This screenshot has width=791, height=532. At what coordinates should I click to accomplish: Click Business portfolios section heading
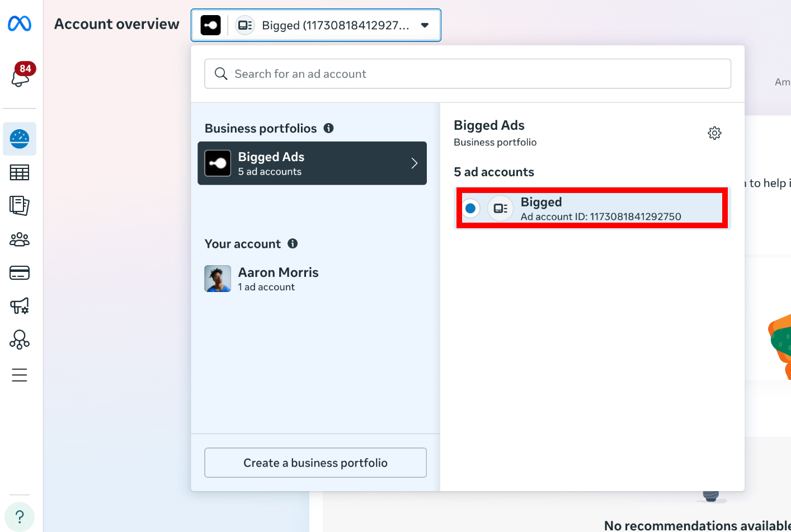click(x=261, y=128)
